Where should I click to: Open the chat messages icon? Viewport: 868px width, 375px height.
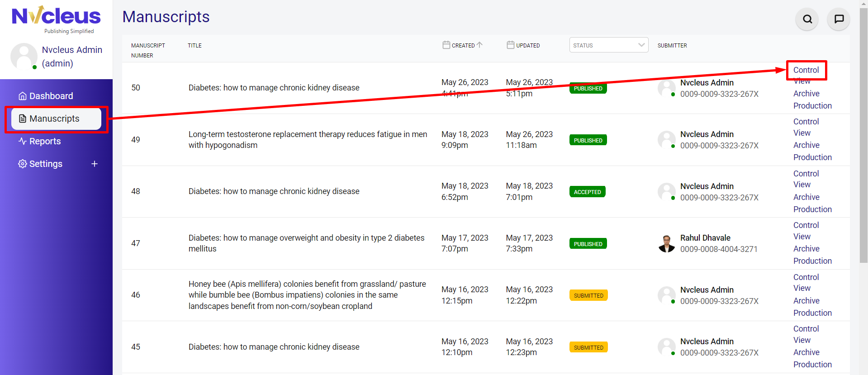point(839,19)
